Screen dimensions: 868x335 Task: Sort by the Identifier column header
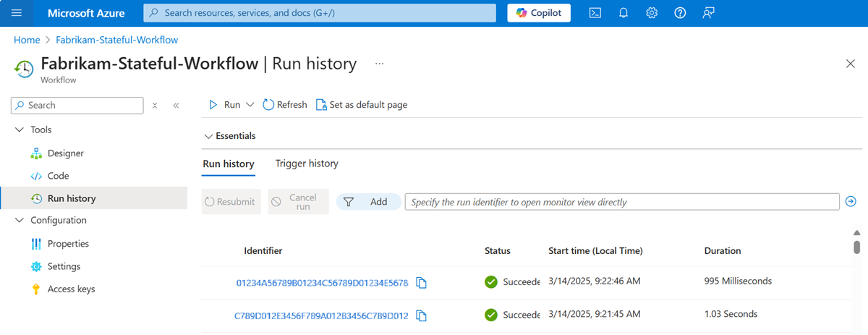263,251
